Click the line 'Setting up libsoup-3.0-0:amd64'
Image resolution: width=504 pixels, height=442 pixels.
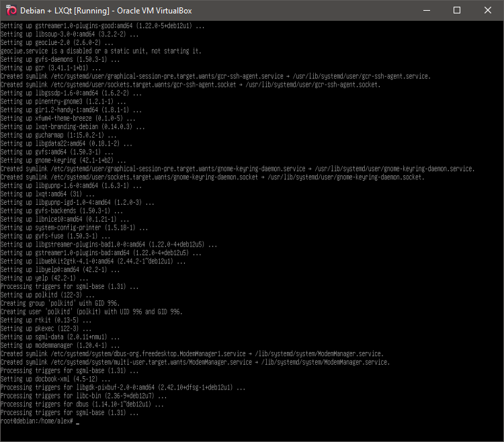coord(69,34)
